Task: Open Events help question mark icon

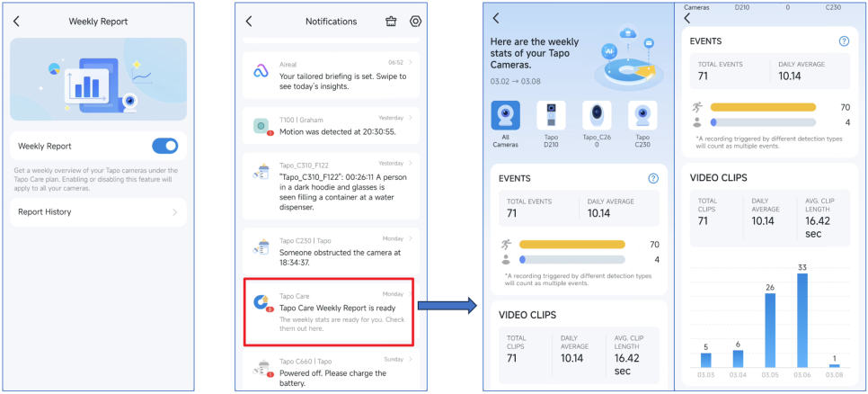Action: pyautogui.click(x=653, y=178)
